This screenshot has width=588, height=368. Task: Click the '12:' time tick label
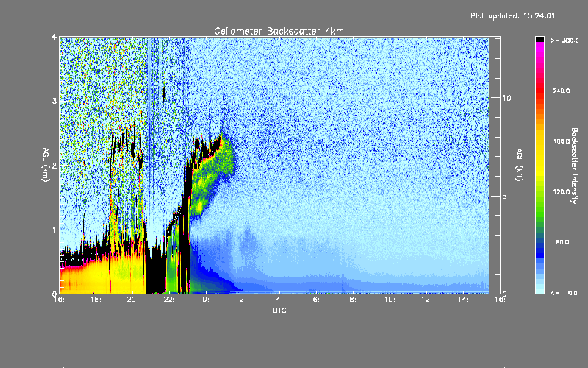click(x=426, y=300)
